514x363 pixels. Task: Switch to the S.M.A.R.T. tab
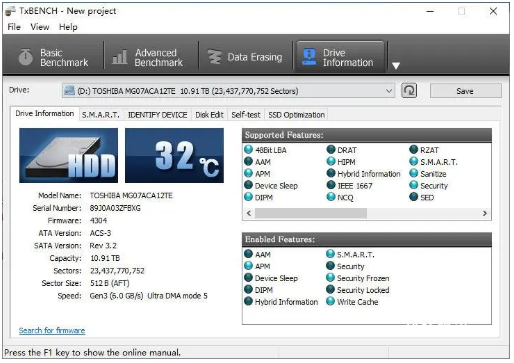coord(101,115)
